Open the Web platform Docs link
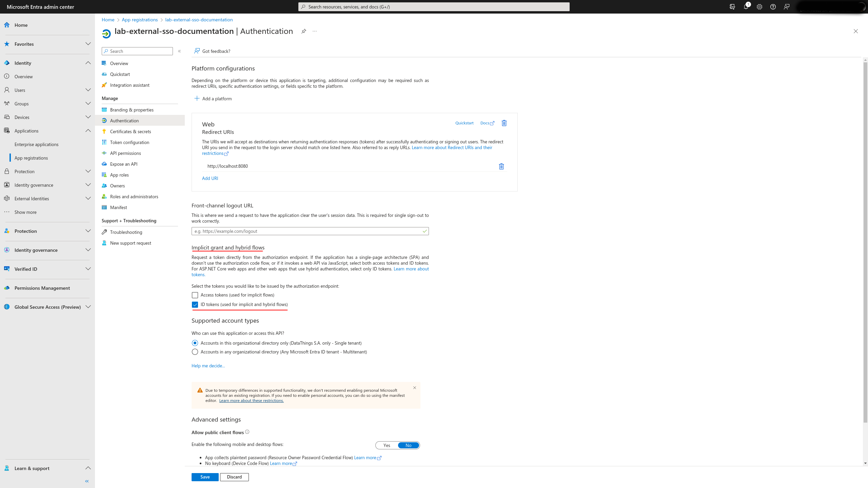The image size is (868, 488). [x=487, y=123]
